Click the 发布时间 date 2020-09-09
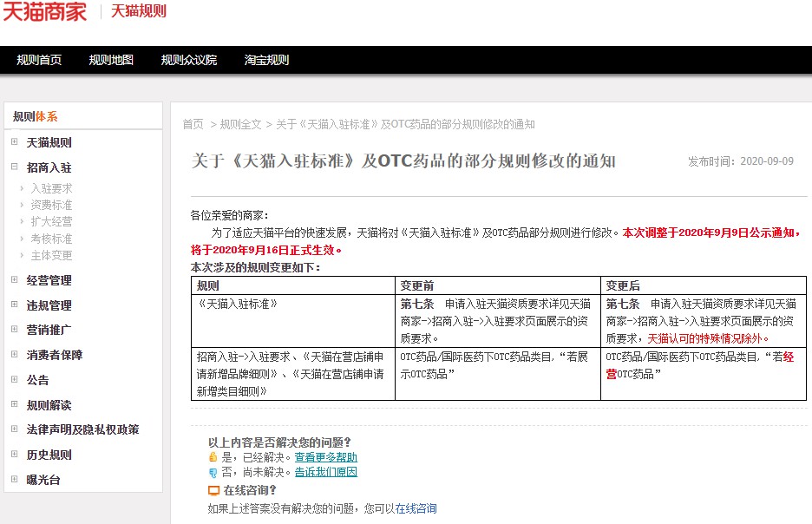The image size is (812, 524). coord(767,161)
